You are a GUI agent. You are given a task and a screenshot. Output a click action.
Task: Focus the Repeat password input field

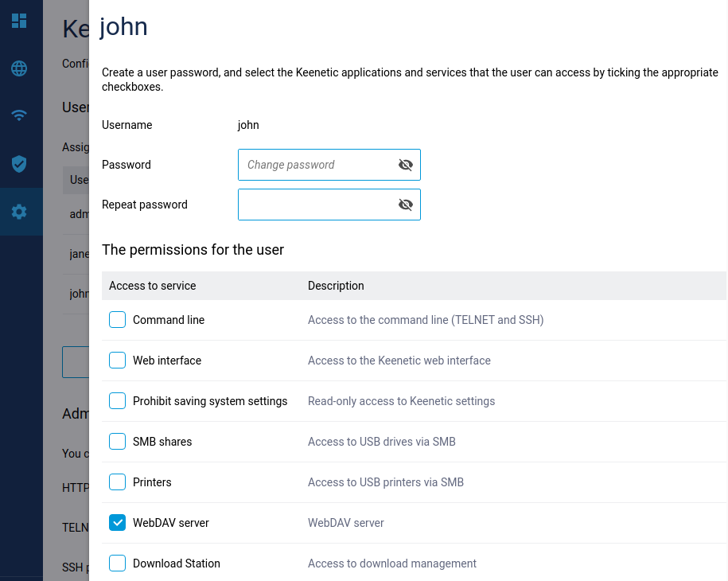click(318, 205)
